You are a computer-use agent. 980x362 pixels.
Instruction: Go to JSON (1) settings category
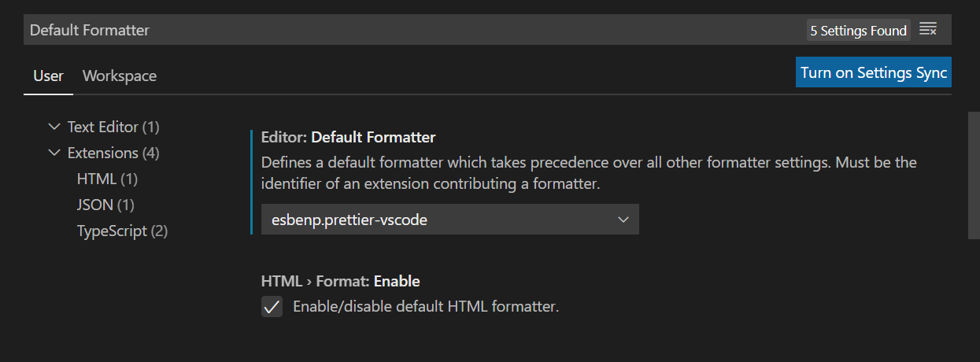[105, 205]
